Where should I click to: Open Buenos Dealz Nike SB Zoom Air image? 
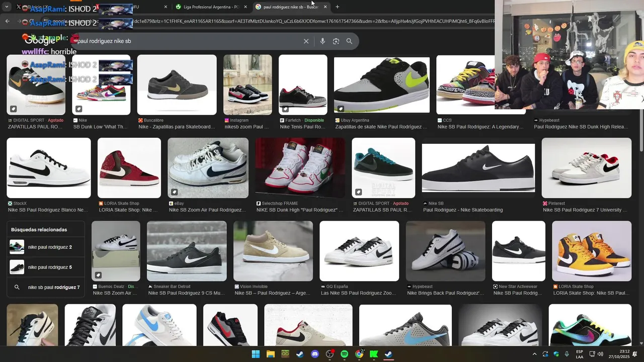coord(116,251)
